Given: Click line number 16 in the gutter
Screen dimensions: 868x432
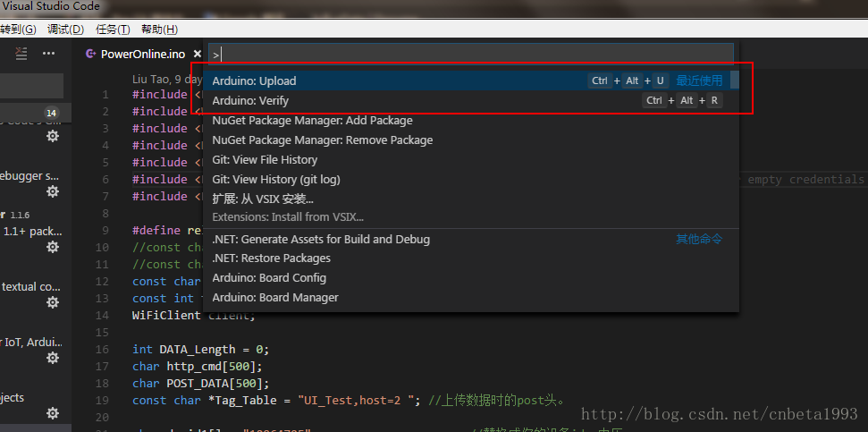Looking at the screenshot, I should pos(102,350).
